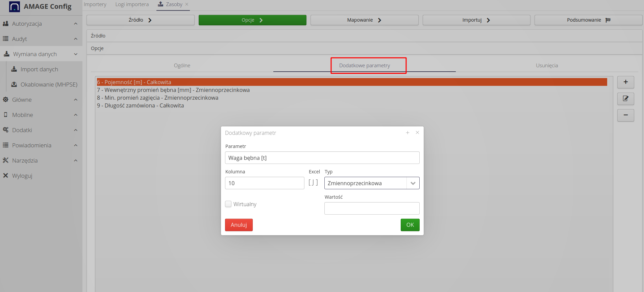Click the minus icon to remove parameter

625,115
